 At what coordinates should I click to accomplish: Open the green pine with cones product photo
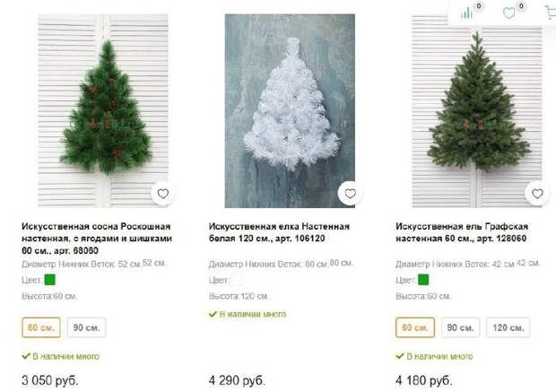(x=103, y=110)
